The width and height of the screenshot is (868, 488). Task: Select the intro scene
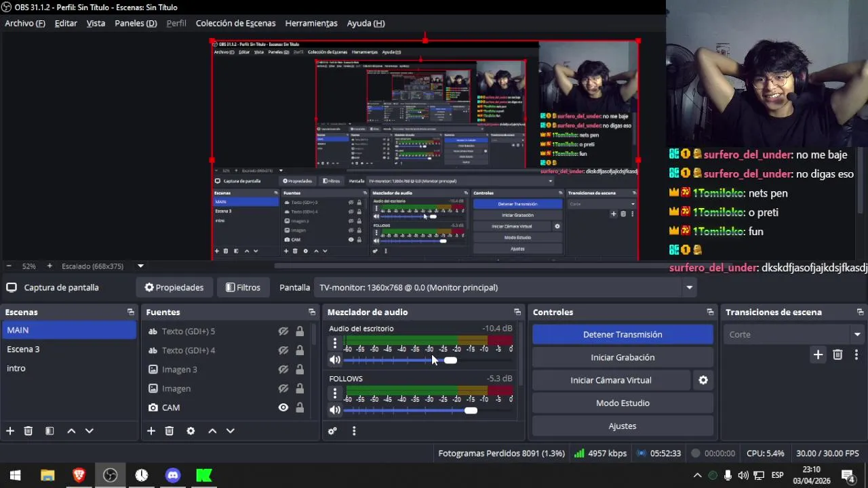69,368
